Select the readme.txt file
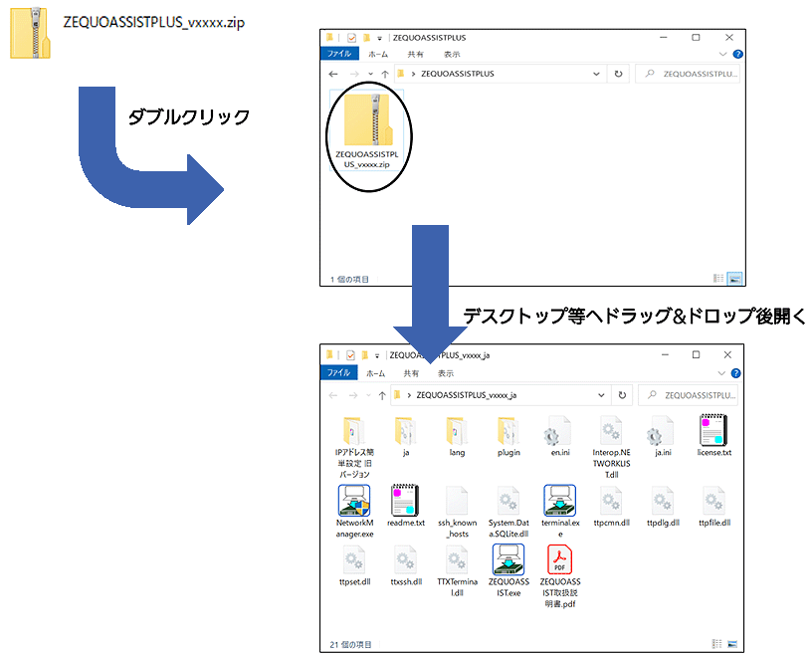Viewport: 812px width, 655px height. coord(406,501)
